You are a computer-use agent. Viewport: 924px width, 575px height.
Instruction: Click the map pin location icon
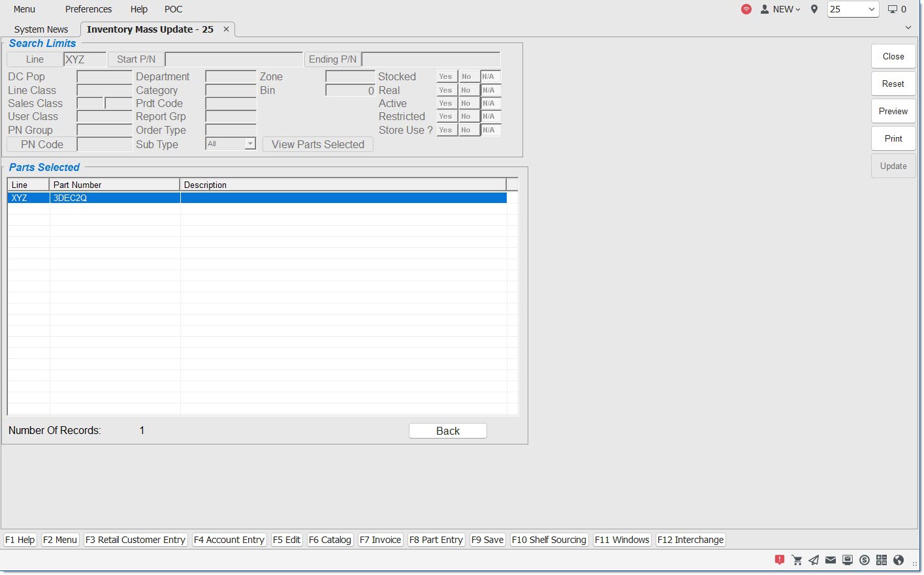click(814, 9)
